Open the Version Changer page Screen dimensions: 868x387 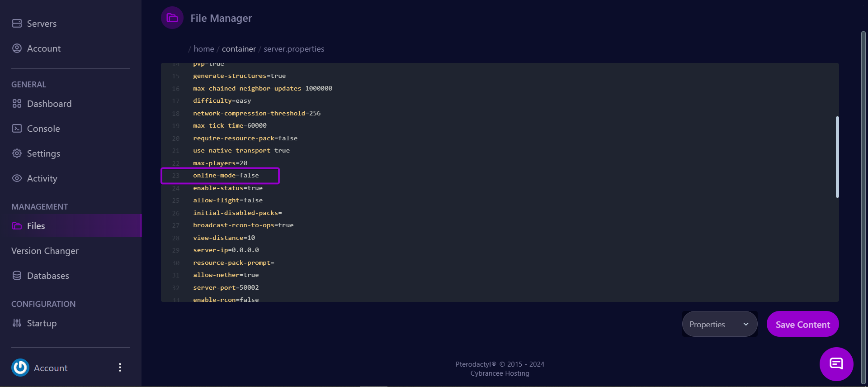[x=45, y=251]
